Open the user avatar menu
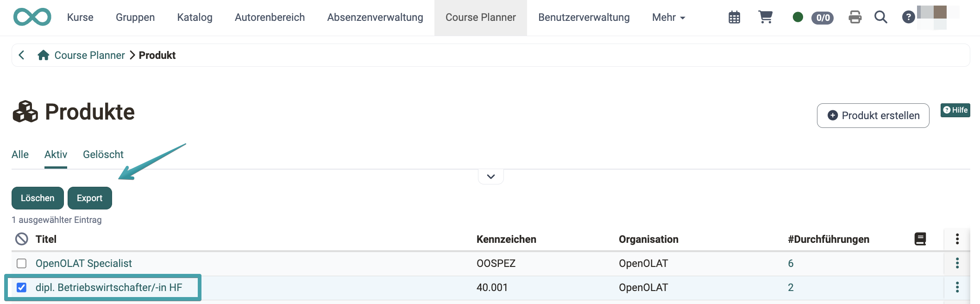 (x=932, y=17)
